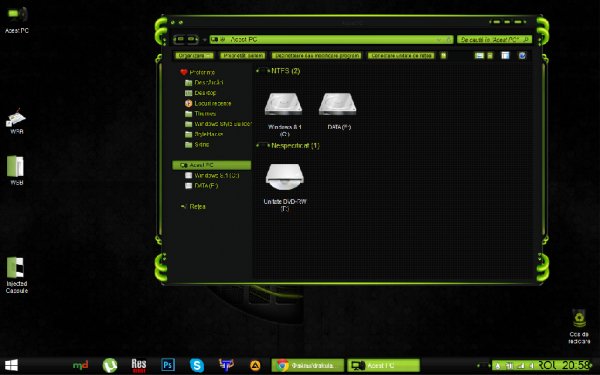Open the Windows Start button

click(11, 365)
